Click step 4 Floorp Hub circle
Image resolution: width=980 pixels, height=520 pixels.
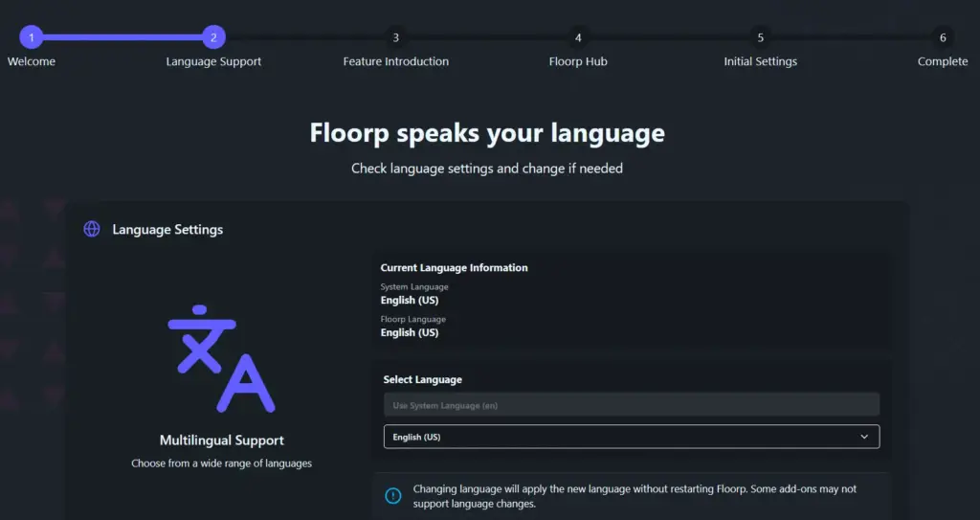pos(578,37)
